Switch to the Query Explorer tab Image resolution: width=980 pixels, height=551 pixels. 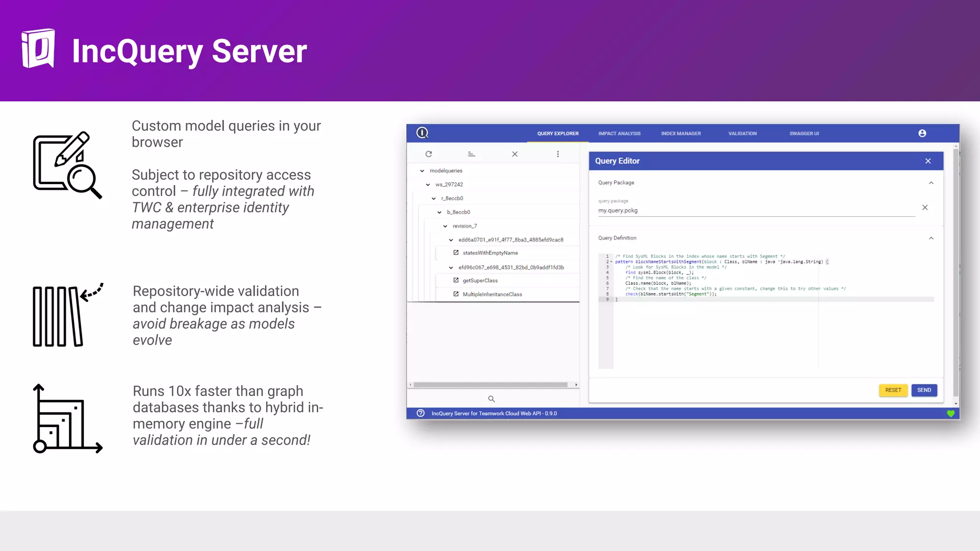tap(558, 133)
